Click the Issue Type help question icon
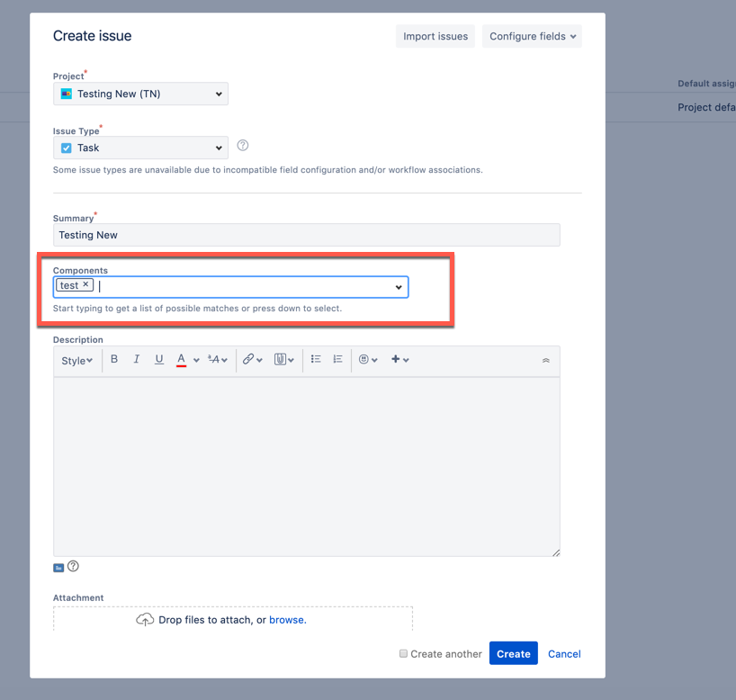 (243, 146)
